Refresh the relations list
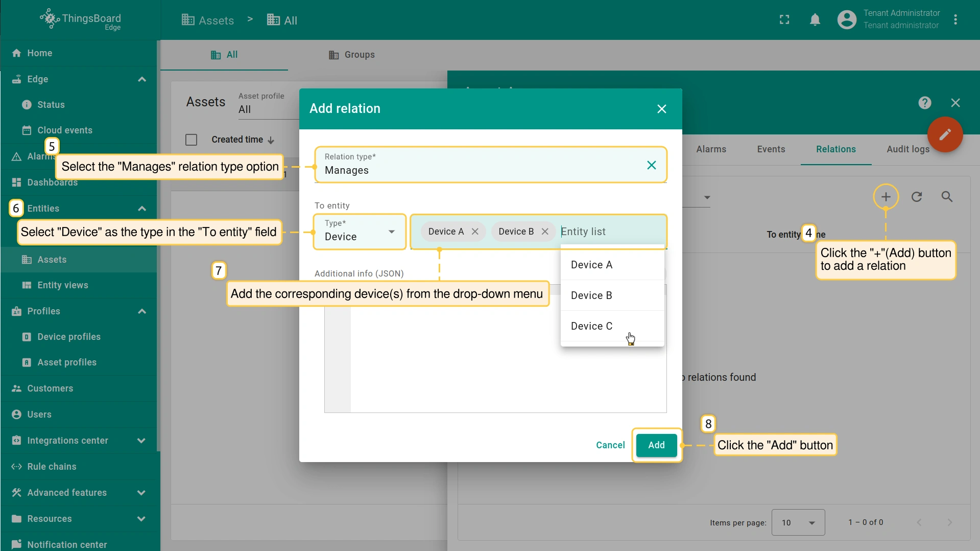This screenshot has width=980, height=551. click(917, 197)
